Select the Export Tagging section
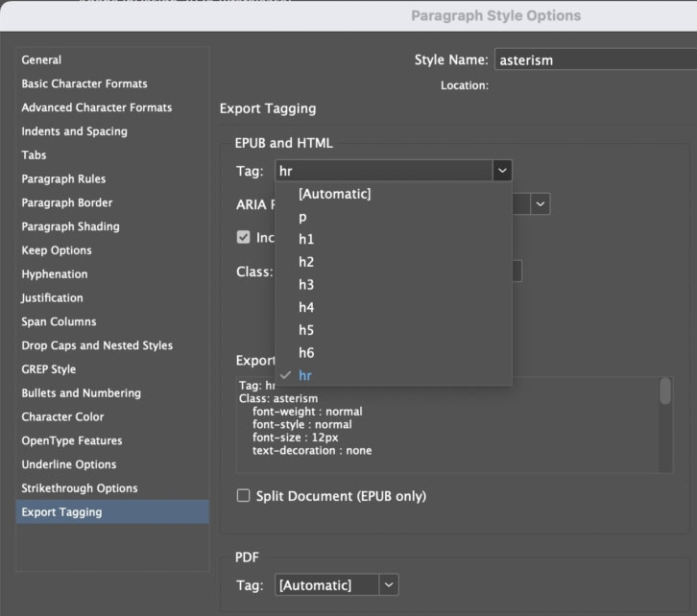Screen dimensions: 697x616 tap(112, 512)
